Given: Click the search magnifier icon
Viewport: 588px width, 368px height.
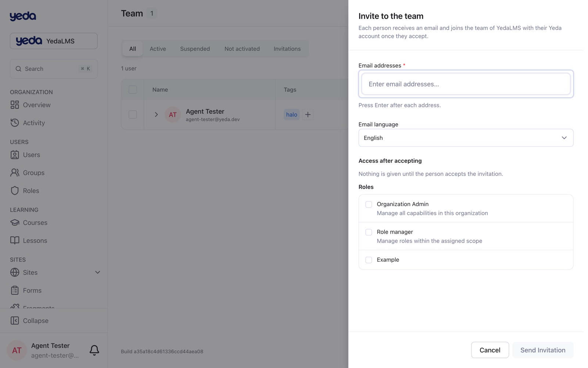Looking at the screenshot, I should pos(18,69).
